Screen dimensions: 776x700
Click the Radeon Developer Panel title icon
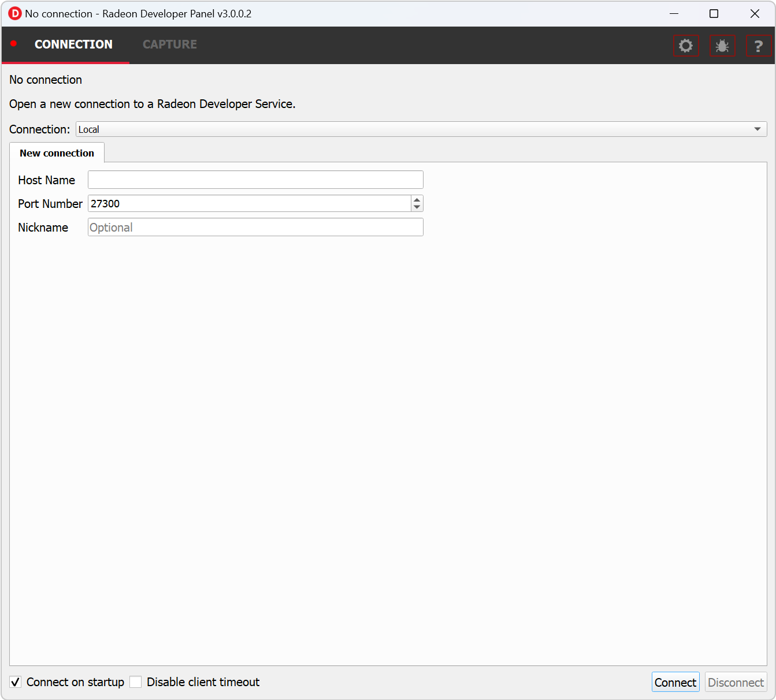(15, 14)
